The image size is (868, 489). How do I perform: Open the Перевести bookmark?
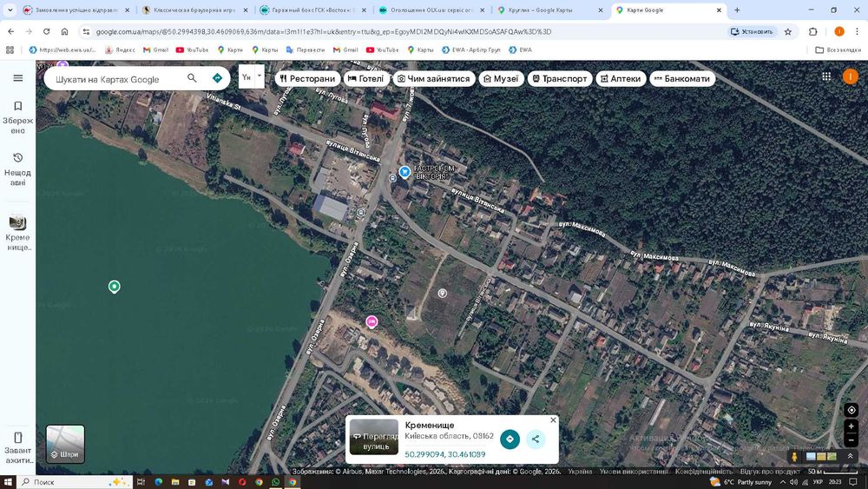click(x=305, y=50)
